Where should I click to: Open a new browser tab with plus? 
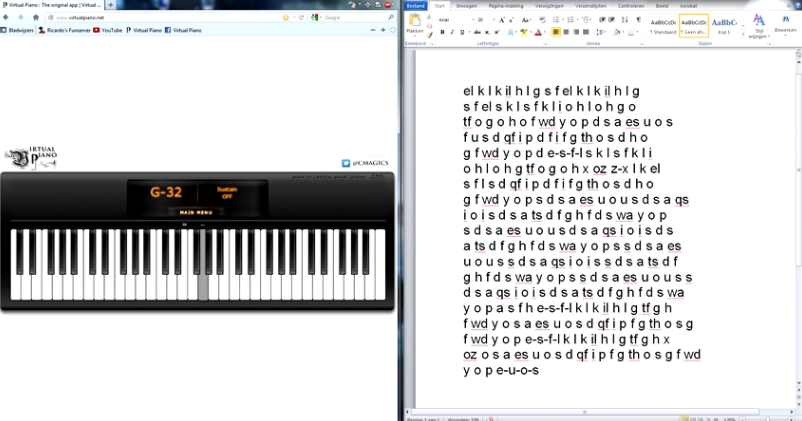(x=110, y=5)
